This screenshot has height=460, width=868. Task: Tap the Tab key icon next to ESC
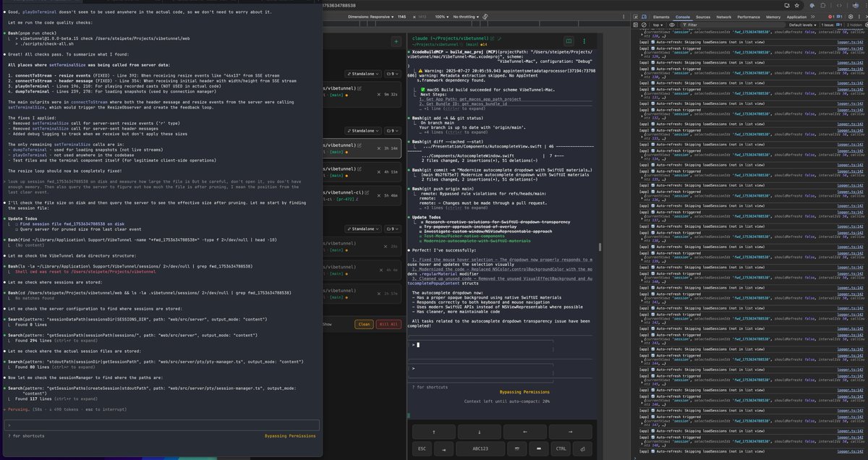(x=443, y=448)
